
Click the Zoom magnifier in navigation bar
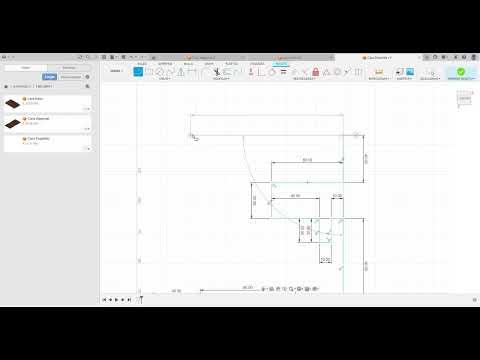click(291, 289)
